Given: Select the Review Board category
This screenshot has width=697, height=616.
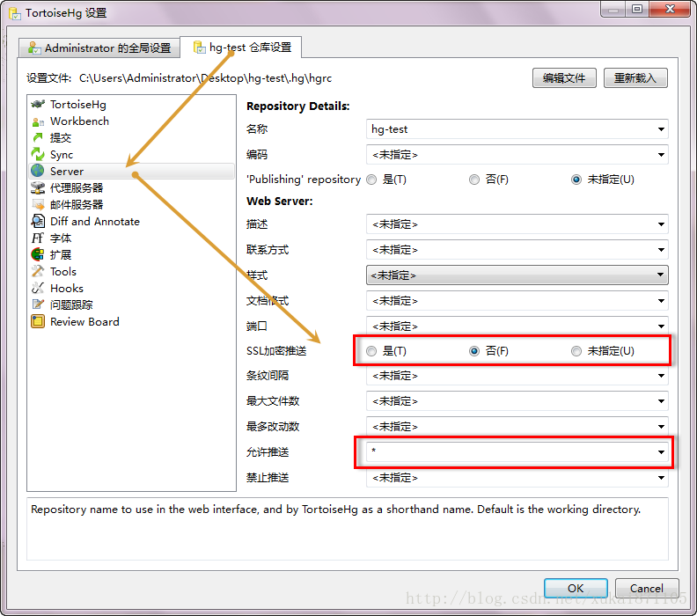Looking at the screenshot, I should click(132, 321).
